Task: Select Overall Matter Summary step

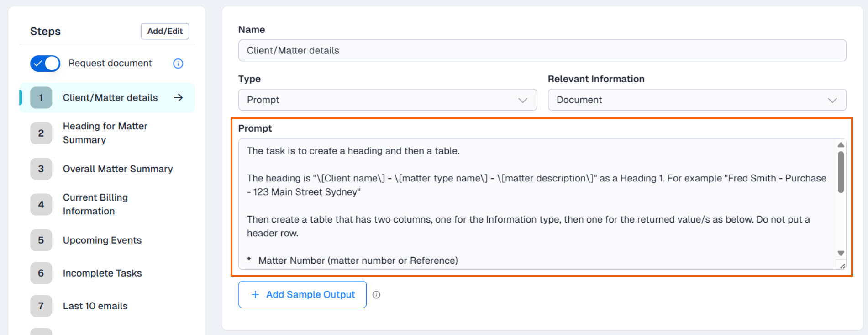Action: (x=118, y=169)
